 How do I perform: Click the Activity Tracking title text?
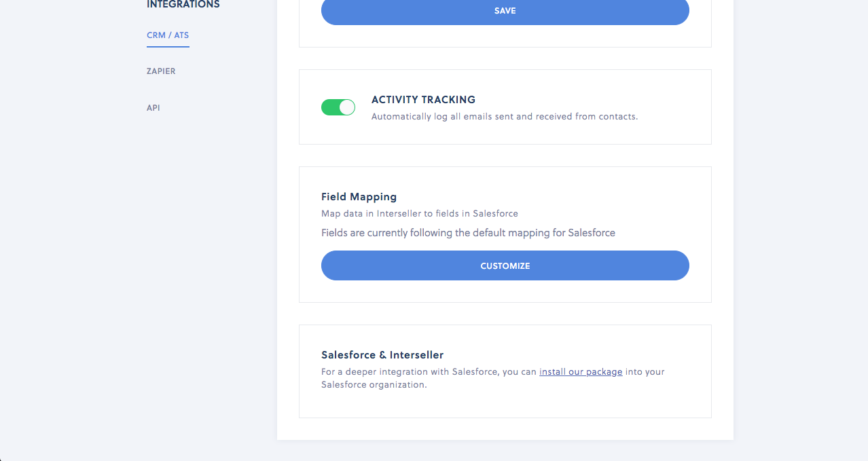click(423, 100)
